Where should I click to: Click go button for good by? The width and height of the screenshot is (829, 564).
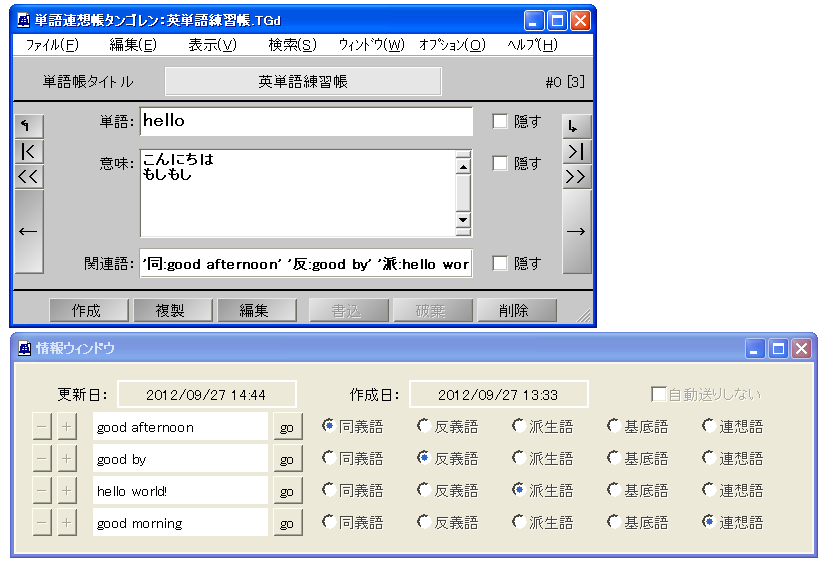288,458
